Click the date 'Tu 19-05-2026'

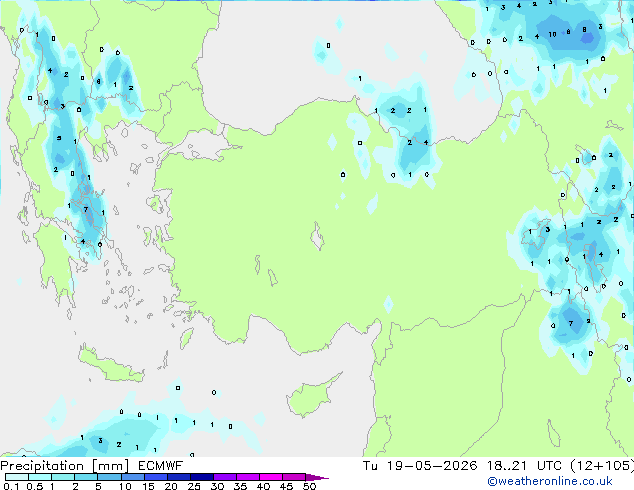[x=420, y=466]
